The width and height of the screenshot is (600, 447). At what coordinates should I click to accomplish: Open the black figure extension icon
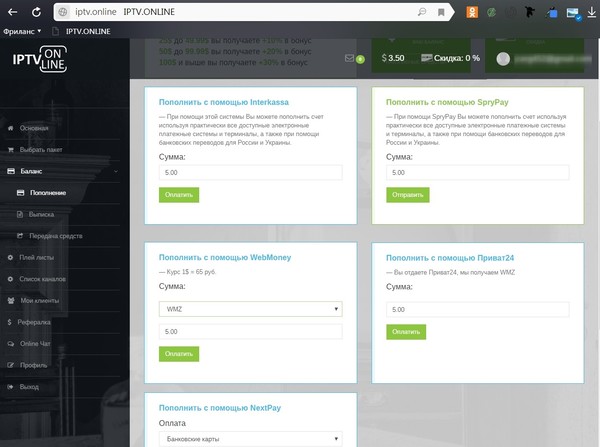(x=530, y=12)
